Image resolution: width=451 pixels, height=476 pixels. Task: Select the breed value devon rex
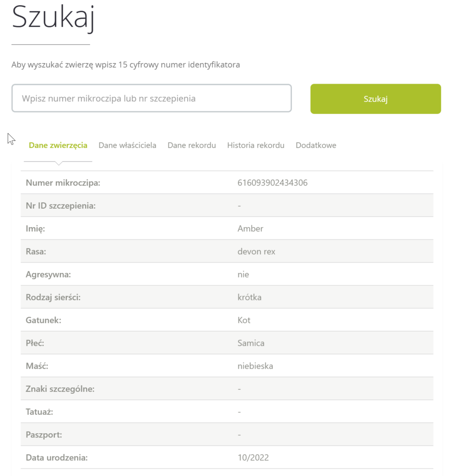point(256,251)
